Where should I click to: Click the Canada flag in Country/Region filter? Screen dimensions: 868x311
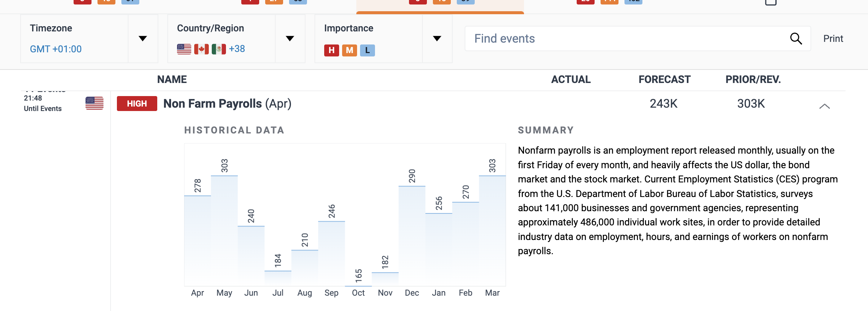point(201,49)
